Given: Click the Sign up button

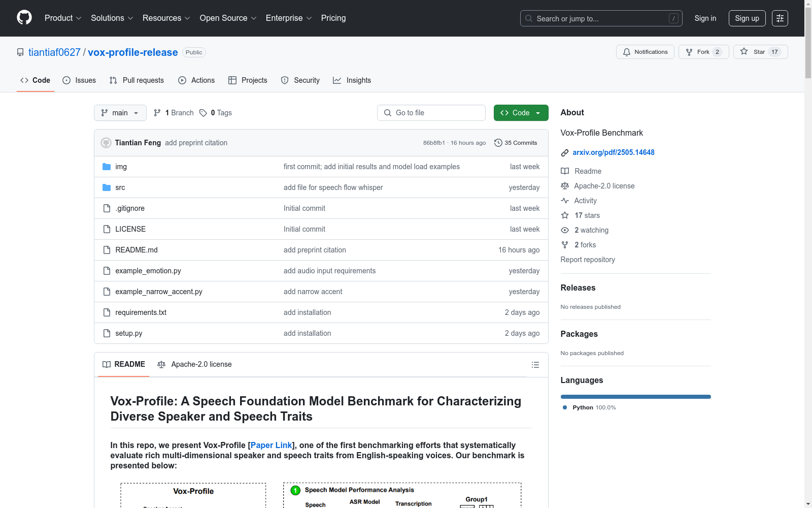Looking at the screenshot, I should click(x=747, y=18).
